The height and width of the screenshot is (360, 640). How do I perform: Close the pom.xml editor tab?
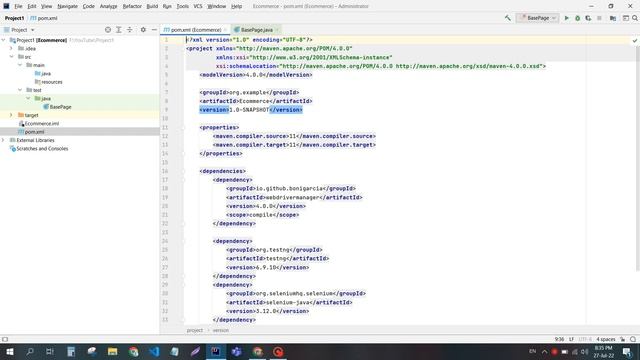[225, 30]
